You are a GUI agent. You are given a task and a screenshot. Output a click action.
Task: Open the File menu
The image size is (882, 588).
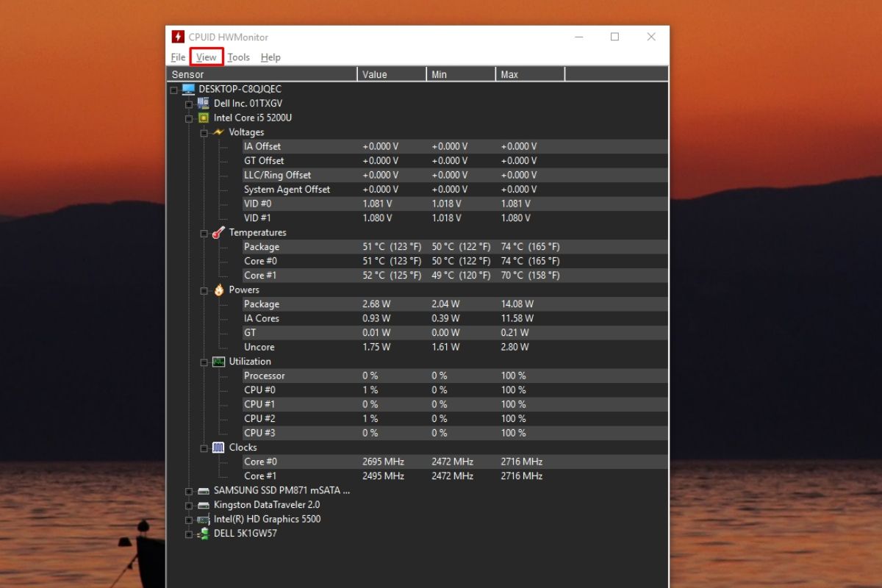[178, 57]
